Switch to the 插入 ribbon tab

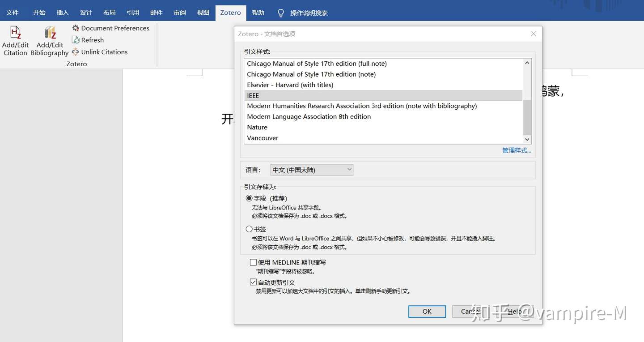click(63, 13)
